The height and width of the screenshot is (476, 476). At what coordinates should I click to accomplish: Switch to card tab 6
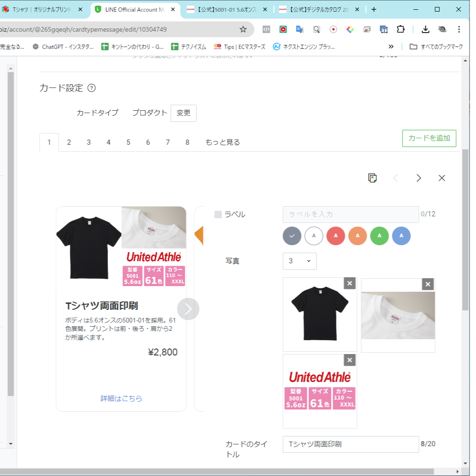[x=148, y=142]
